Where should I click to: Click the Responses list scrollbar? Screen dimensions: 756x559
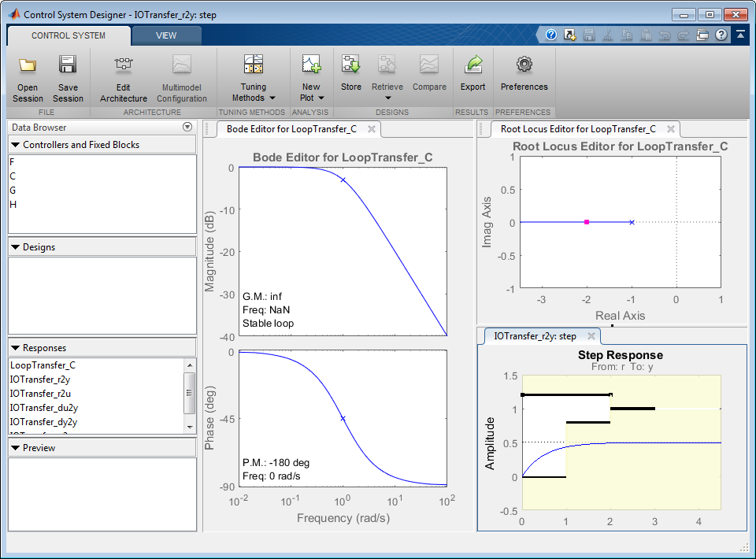(x=189, y=391)
